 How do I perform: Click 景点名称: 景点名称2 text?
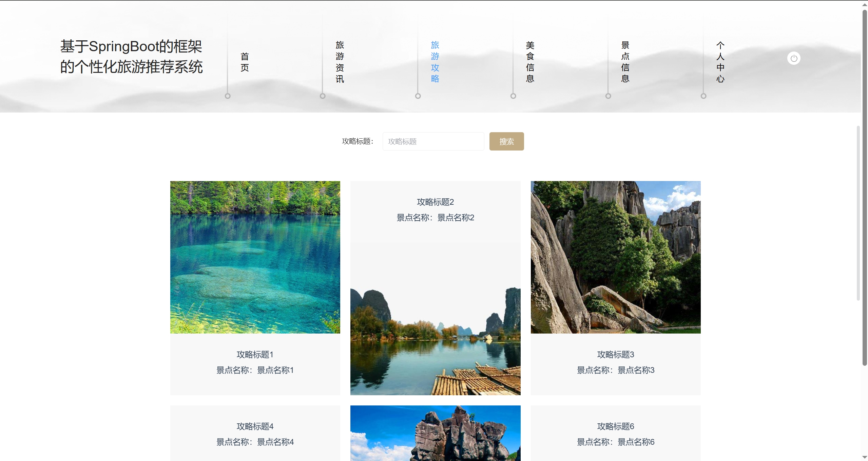coord(435,218)
